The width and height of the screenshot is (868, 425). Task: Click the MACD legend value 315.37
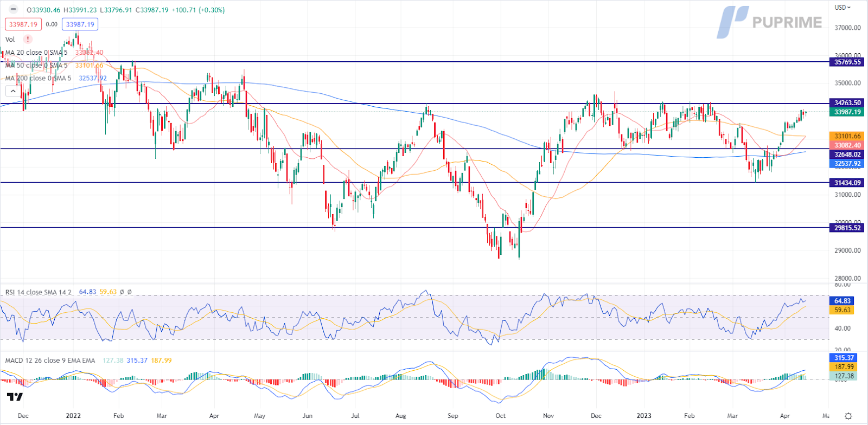(137, 360)
